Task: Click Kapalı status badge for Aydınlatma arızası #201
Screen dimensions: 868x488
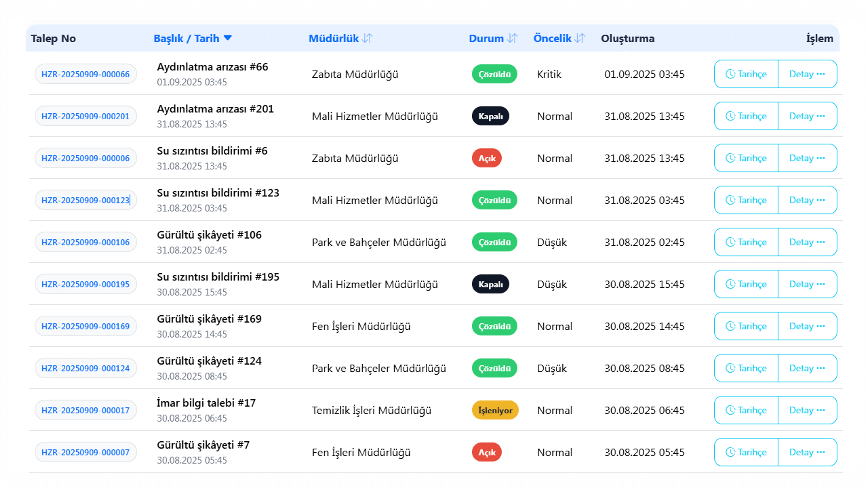Action: [x=490, y=116]
